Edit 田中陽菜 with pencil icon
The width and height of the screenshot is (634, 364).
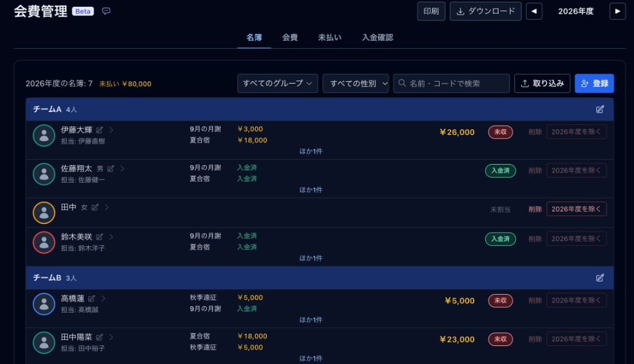coord(100,337)
